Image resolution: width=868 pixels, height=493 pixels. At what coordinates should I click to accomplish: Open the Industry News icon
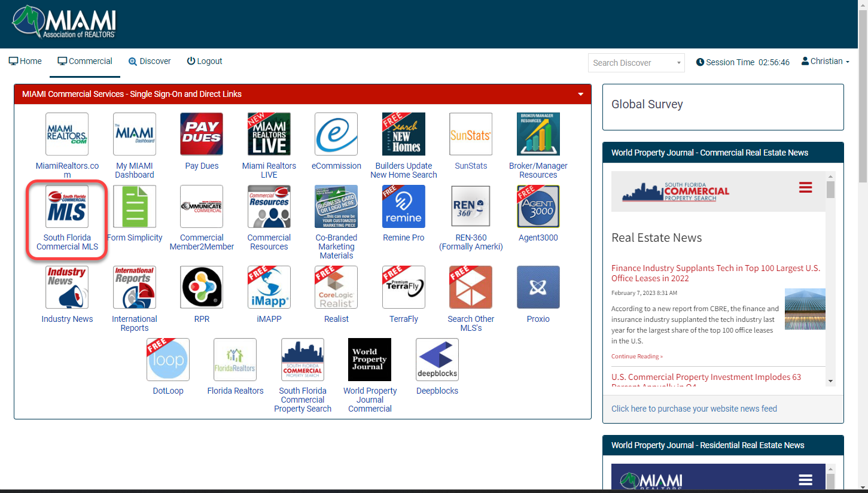pos(67,287)
